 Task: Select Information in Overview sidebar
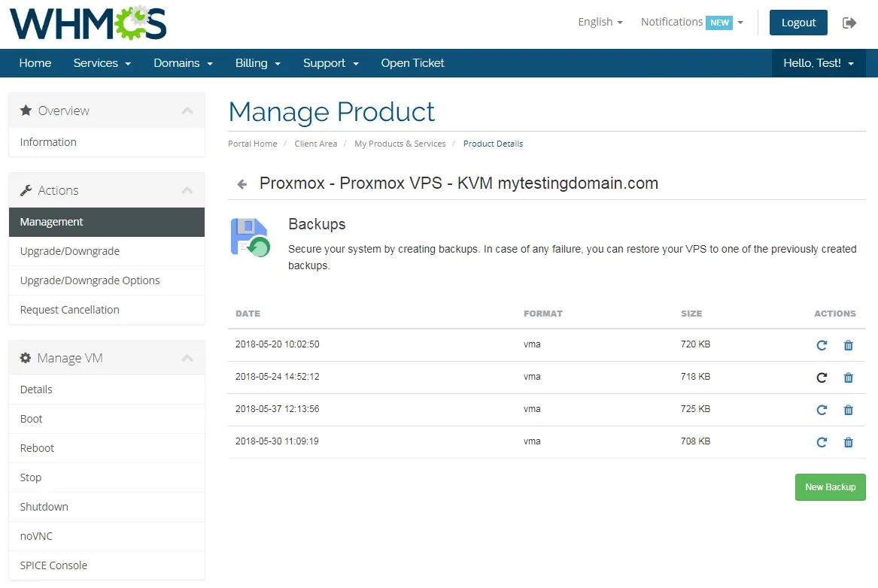107,142
